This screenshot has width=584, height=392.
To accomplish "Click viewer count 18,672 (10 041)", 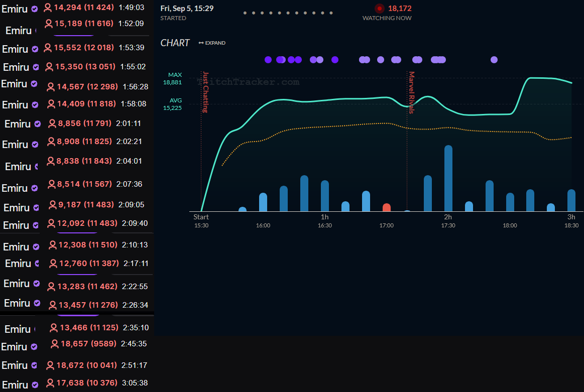I will pyautogui.click(x=87, y=365).
